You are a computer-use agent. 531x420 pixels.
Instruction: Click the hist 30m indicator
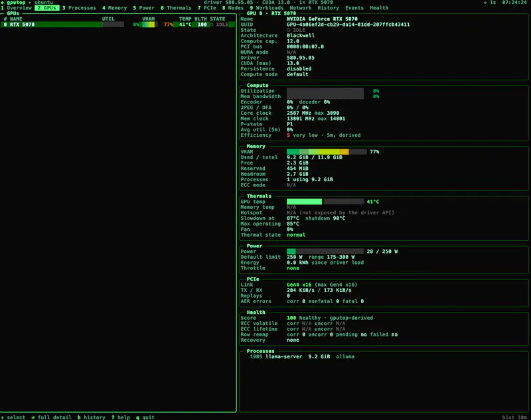514,417
